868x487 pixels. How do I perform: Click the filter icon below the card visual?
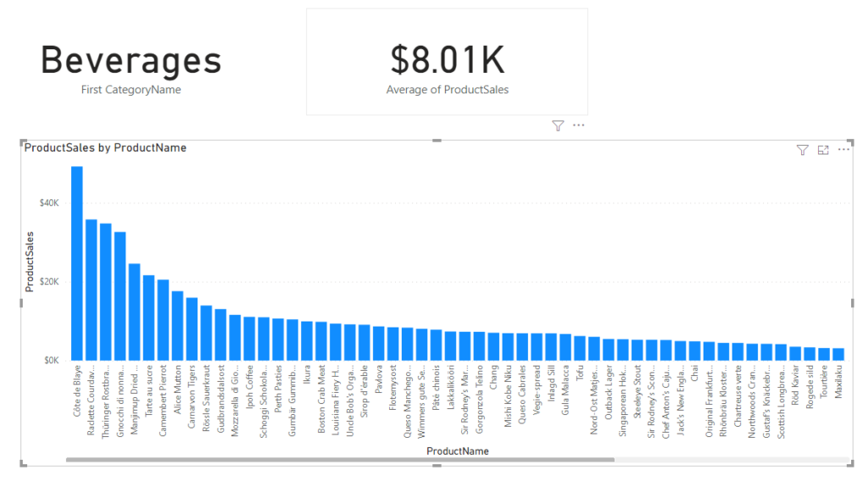click(558, 126)
